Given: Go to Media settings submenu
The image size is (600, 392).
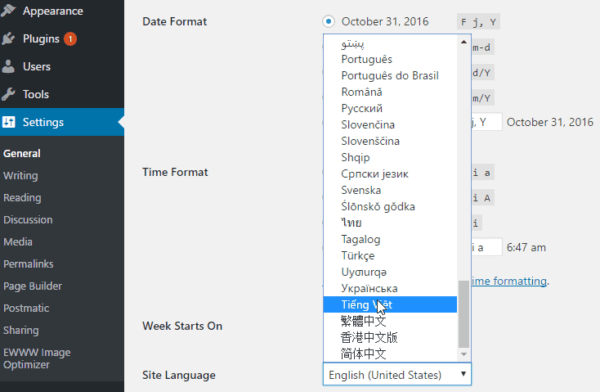Looking at the screenshot, I should [x=18, y=242].
